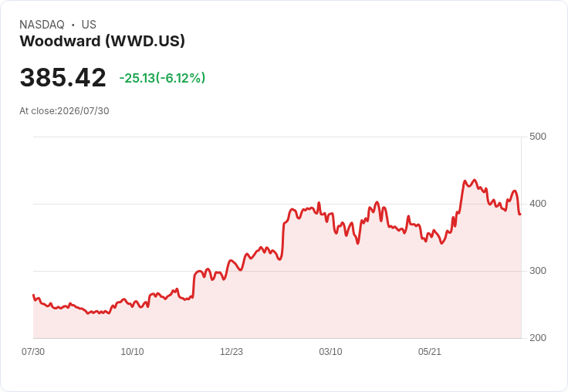
Task: Click the NASDAQ exchange label
Action: point(42,25)
